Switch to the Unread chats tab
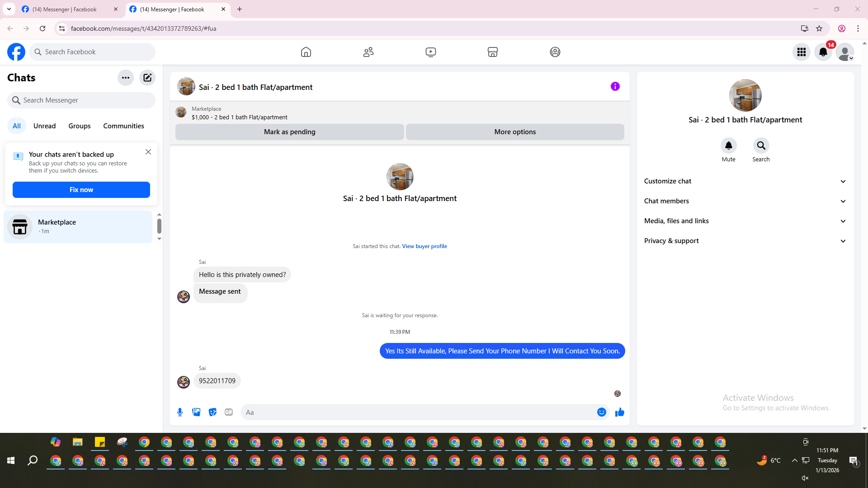Screen dimensions: 868x488 pyautogui.click(x=44, y=126)
